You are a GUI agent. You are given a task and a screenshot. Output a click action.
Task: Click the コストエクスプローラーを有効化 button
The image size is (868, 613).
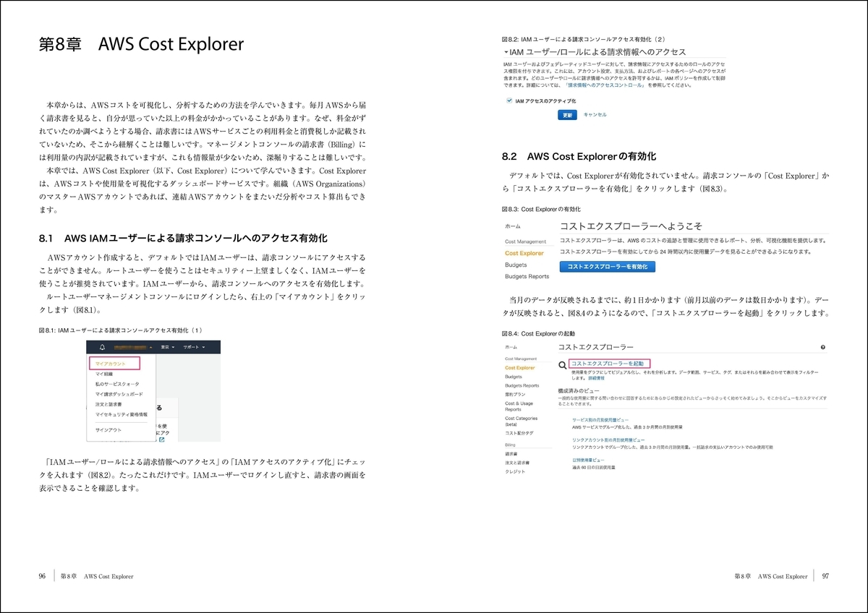coord(608,267)
